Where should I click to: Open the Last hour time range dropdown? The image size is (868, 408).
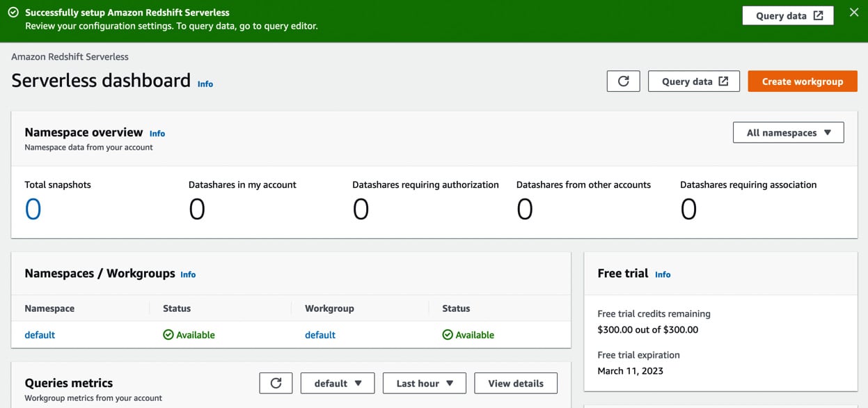[x=425, y=383]
